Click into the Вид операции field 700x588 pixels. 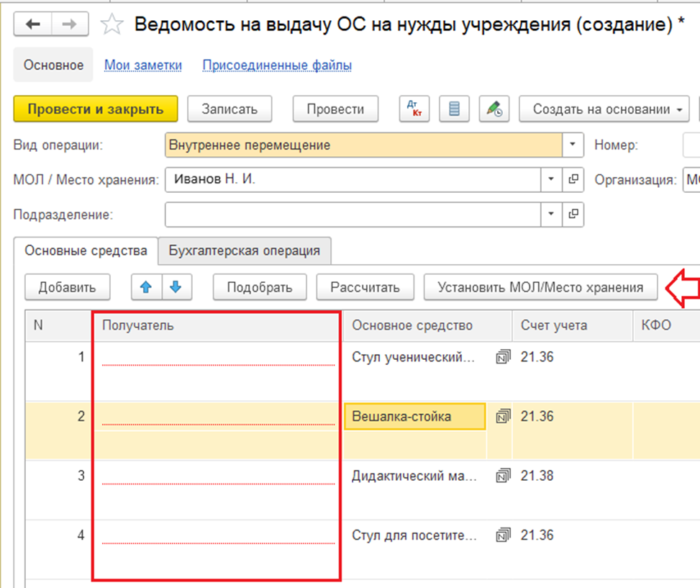[x=363, y=145]
